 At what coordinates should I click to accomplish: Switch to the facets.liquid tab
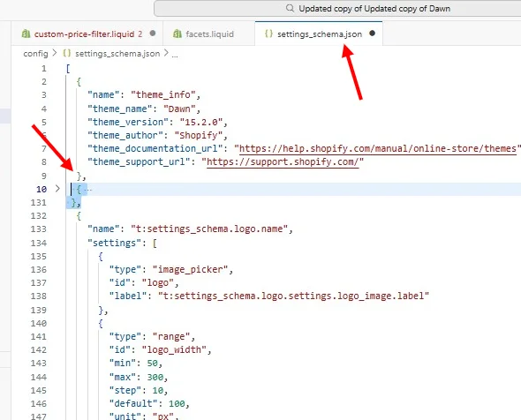(209, 34)
